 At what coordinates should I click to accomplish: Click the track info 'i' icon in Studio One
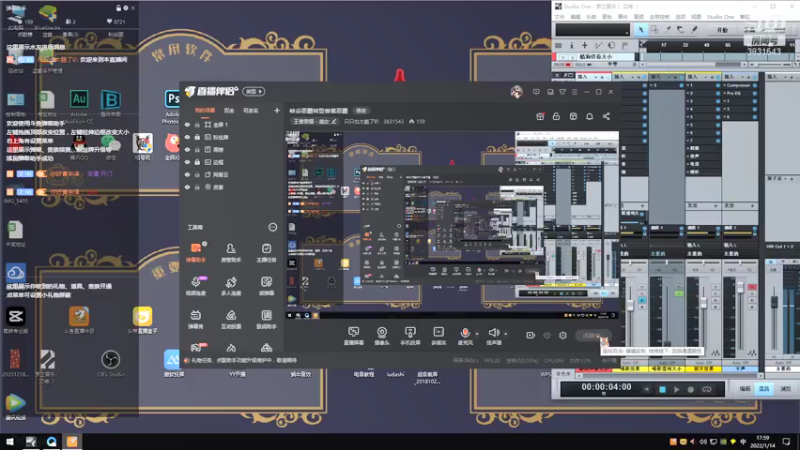point(571,45)
